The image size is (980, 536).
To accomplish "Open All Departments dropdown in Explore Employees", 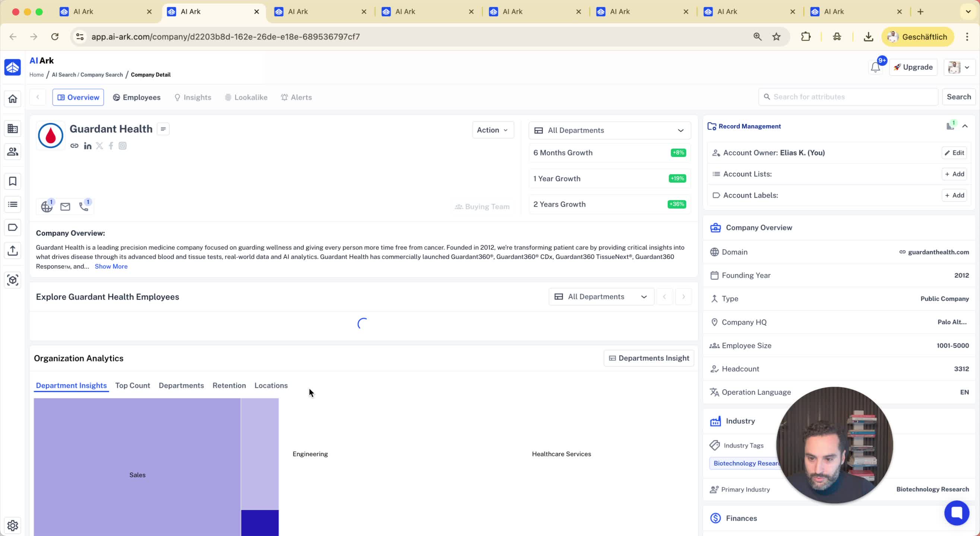I will 601,297.
